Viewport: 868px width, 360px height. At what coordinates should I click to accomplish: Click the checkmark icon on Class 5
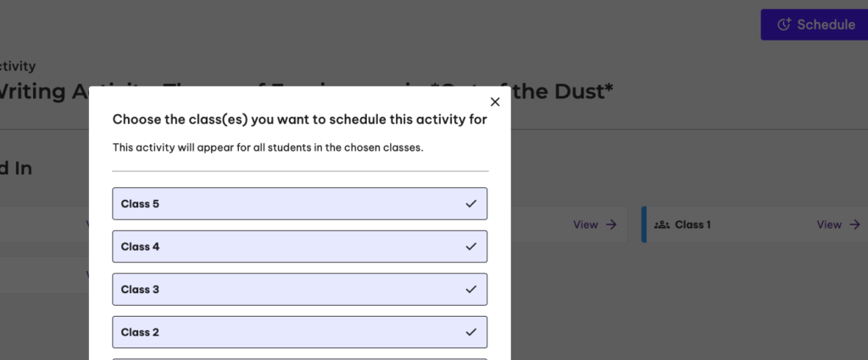pyautogui.click(x=471, y=203)
